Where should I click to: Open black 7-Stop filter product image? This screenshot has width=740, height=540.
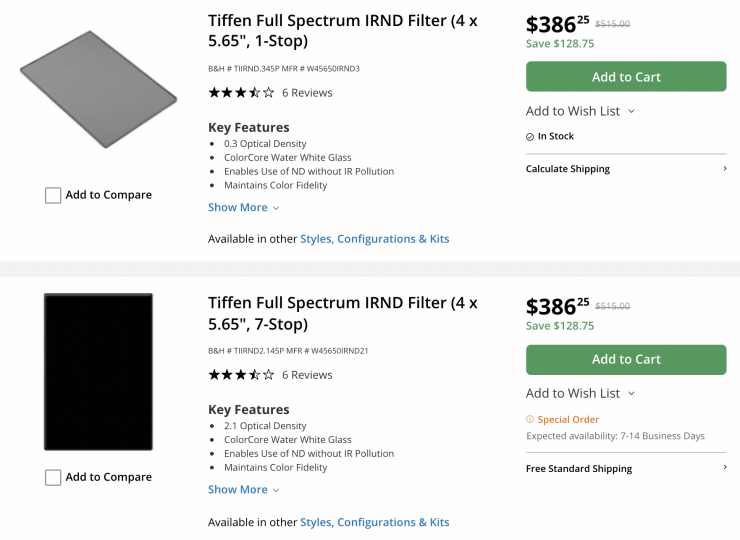point(98,372)
